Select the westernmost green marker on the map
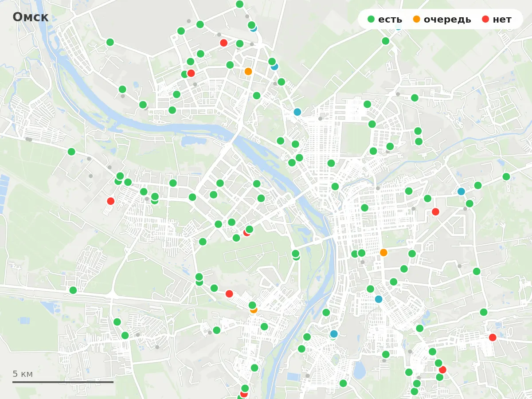This screenshot has width=532, height=399. click(x=71, y=152)
